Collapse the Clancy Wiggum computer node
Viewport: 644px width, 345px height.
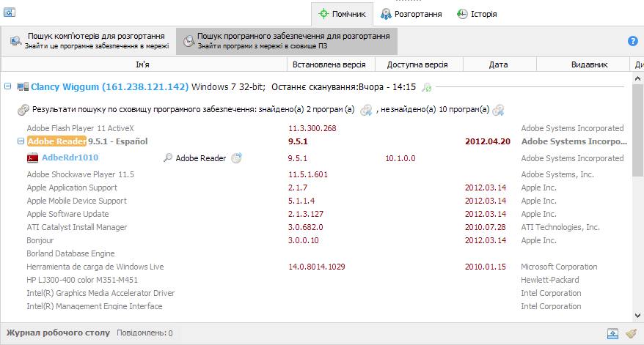(x=8, y=86)
